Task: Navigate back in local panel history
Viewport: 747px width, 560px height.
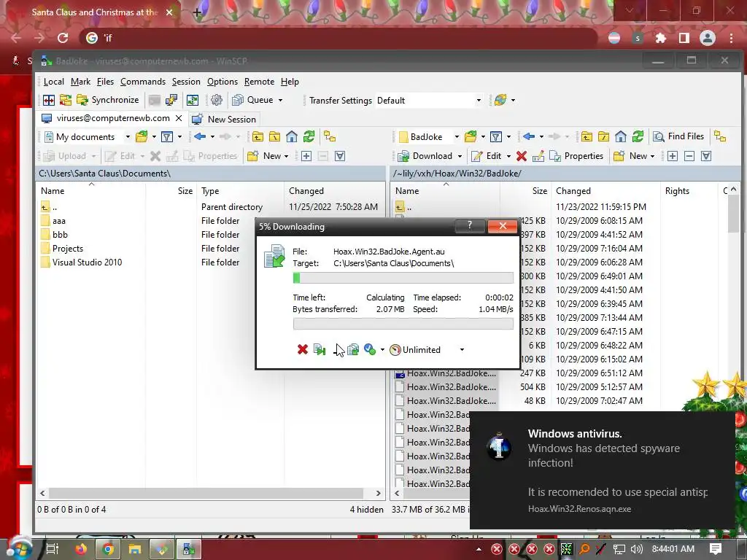Action: (200, 137)
